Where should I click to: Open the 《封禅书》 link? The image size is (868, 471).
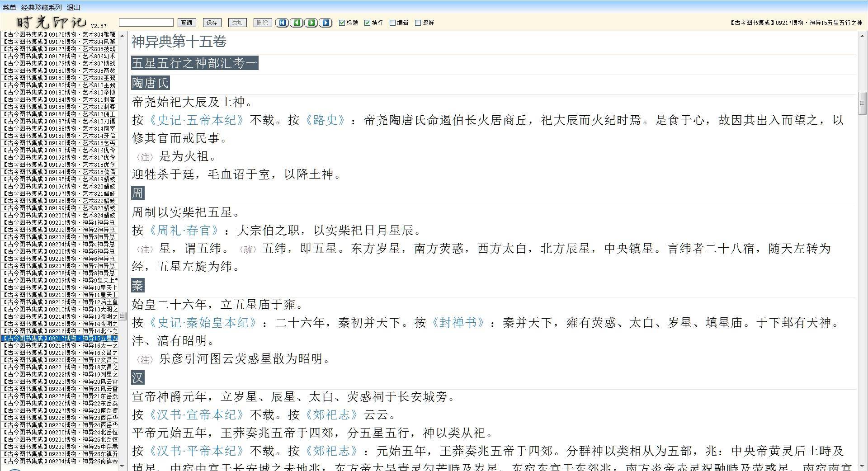458,323
